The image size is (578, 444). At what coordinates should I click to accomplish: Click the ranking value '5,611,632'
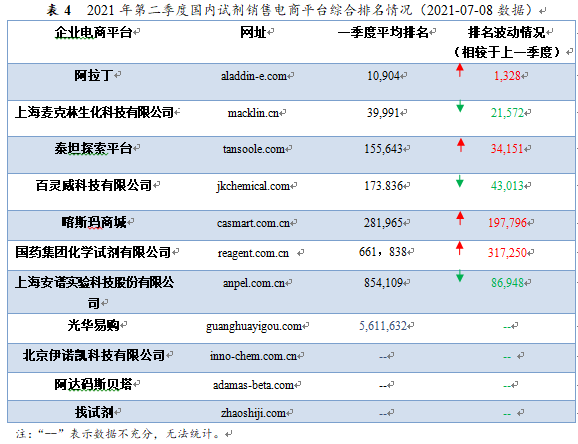coord(383,326)
